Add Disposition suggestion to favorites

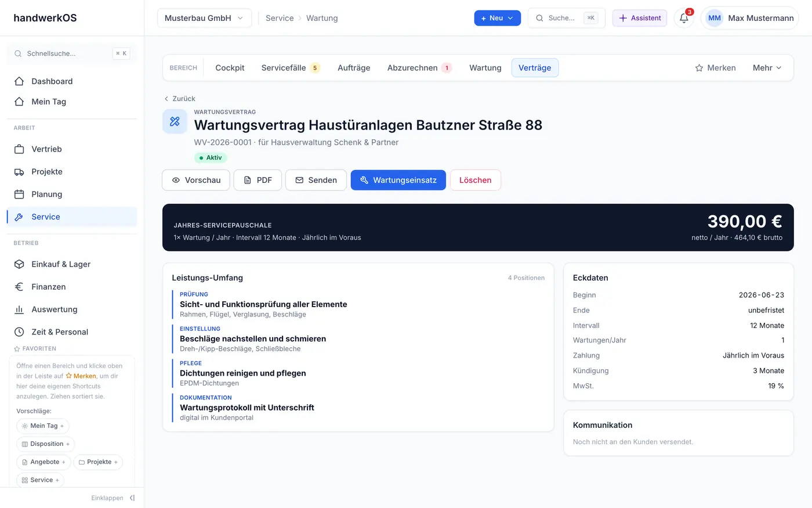click(46, 444)
